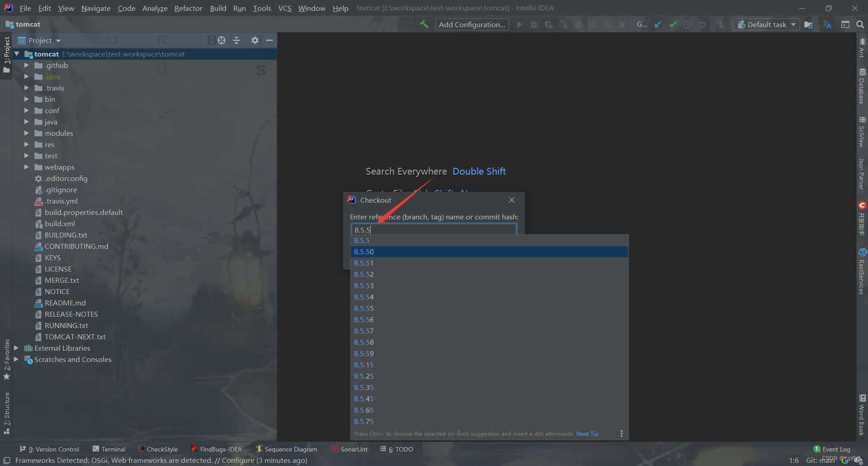Select suggestion 8.5.59 in list
The width and height of the screenshot is (868, 466).
coord(490,353)
